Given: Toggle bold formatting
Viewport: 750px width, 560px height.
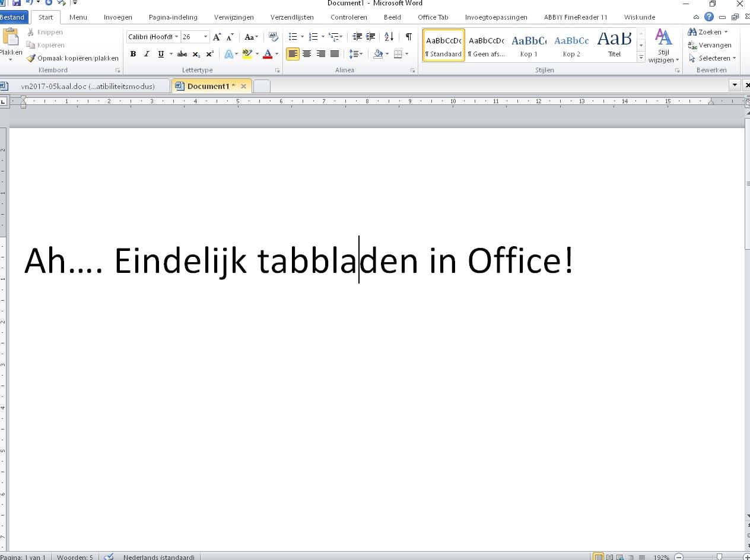Looking at the screenshot, I should [x=133, y=54].
